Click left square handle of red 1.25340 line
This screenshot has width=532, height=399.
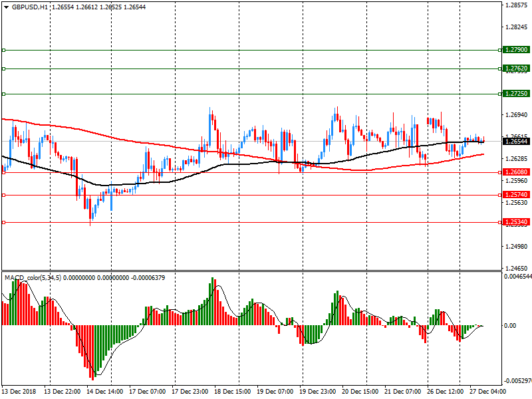click(3, 222)
